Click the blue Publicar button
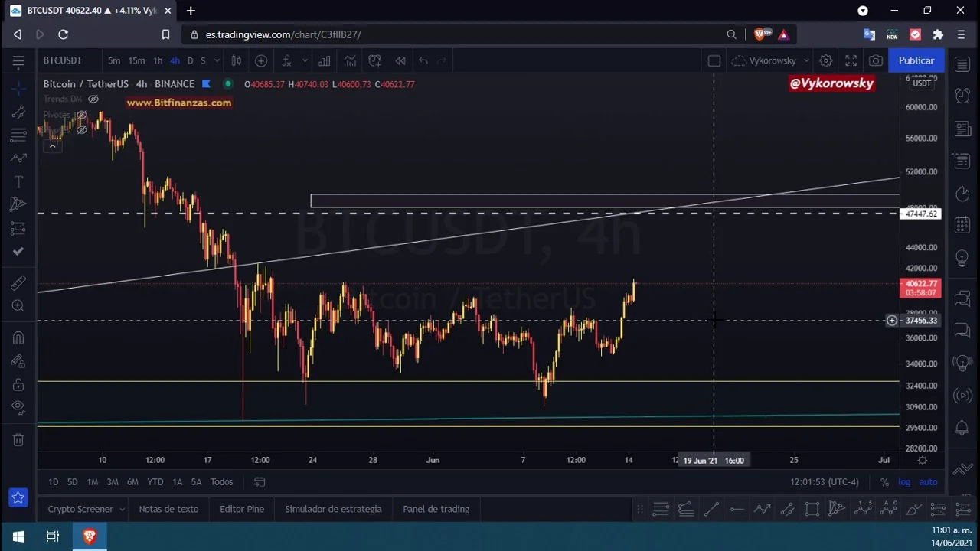The image size is (980, 551). [x=916, y=60]
